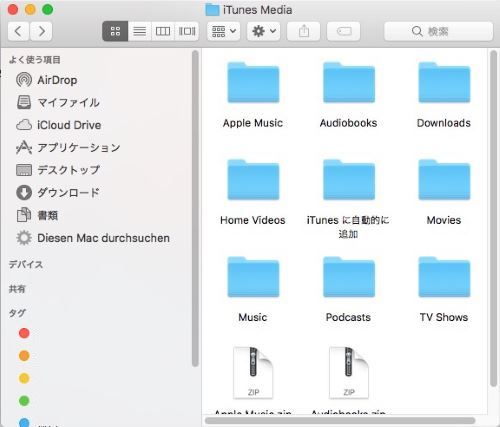This screenshot has height=427, width=500.
Task: Select the orange tag in sidebar
Action: pyautogui.click(x=24, y=355)
